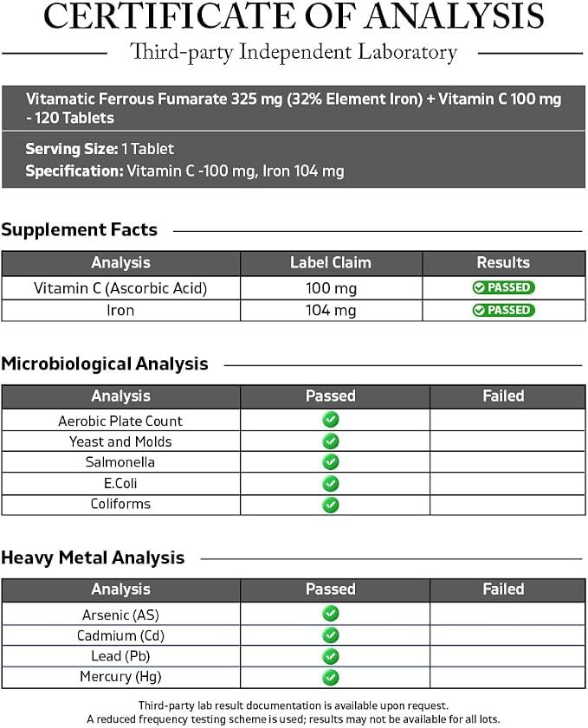Click the Heavy Metal Analysis heading

[x=93, y=557]
